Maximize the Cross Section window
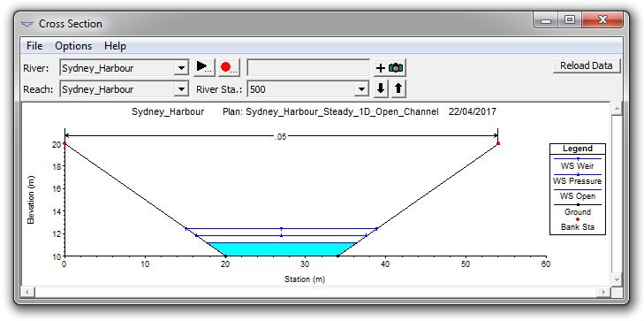Screen dimensions: 644x321 (570, 20)
